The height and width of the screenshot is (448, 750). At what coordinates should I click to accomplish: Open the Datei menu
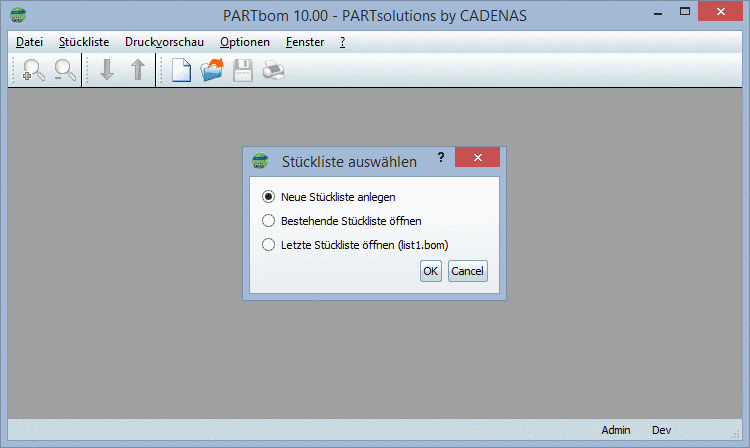pos(30,42)
